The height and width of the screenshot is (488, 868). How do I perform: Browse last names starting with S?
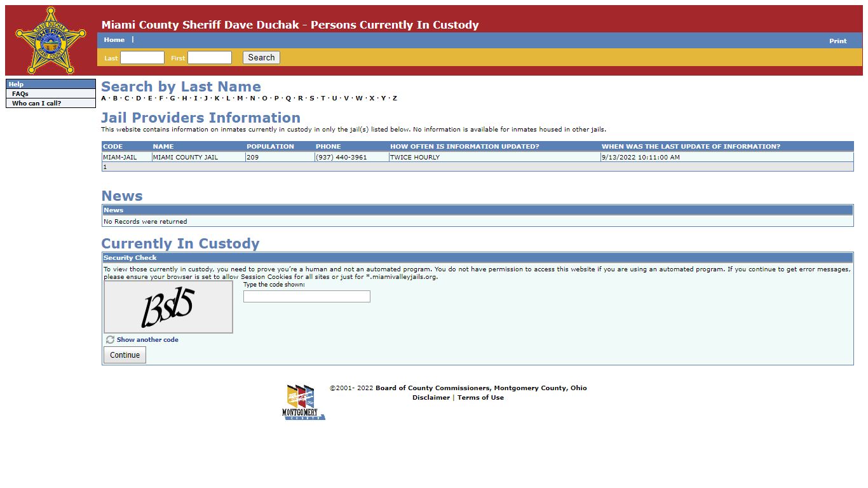(312, 98)
